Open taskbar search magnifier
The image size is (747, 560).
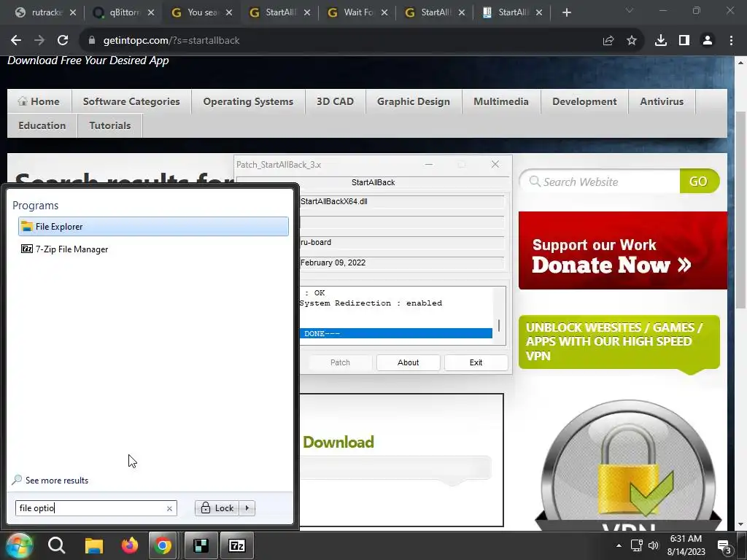point(56,545)
